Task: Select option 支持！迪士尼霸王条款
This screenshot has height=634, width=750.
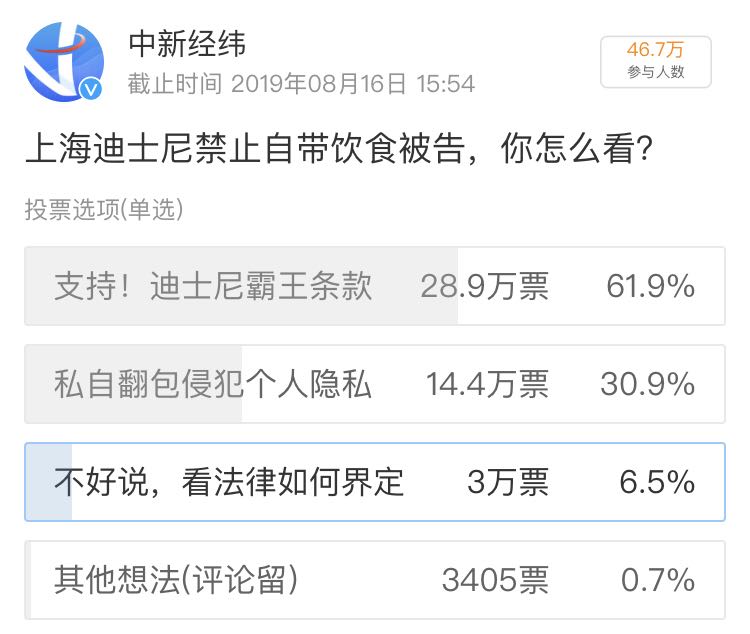Action: point(213,287)
